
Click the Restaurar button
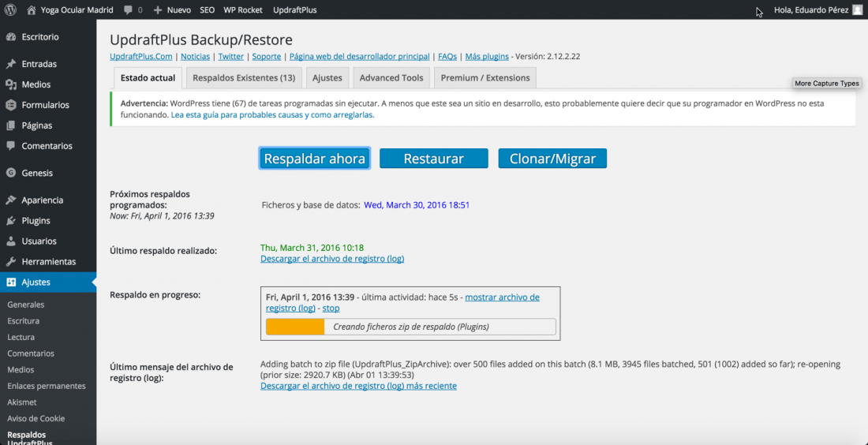pos(433,159)
